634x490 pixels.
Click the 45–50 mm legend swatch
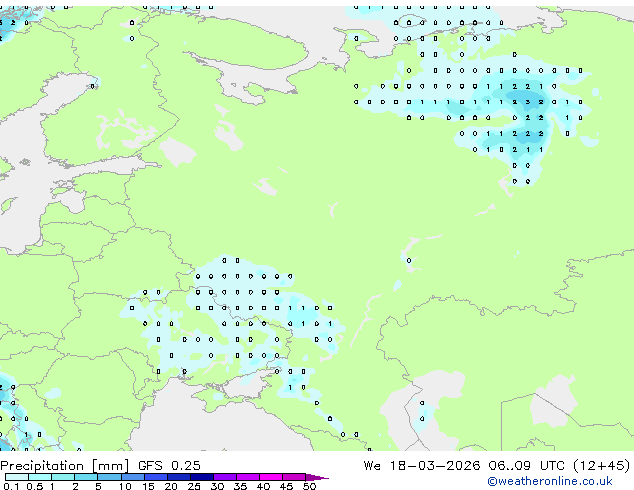pyautogui.click(x=294, y=477)
